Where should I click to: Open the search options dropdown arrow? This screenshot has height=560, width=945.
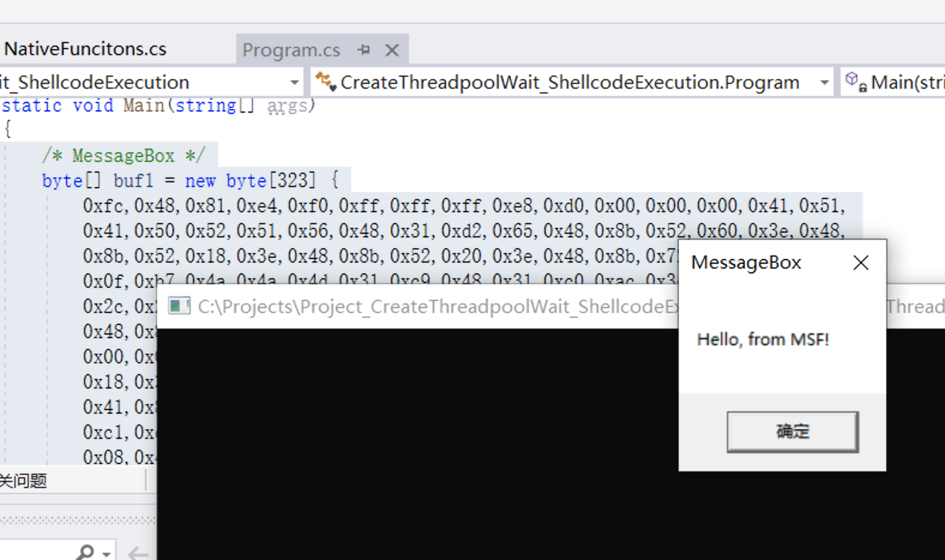(x=106, y=553)
